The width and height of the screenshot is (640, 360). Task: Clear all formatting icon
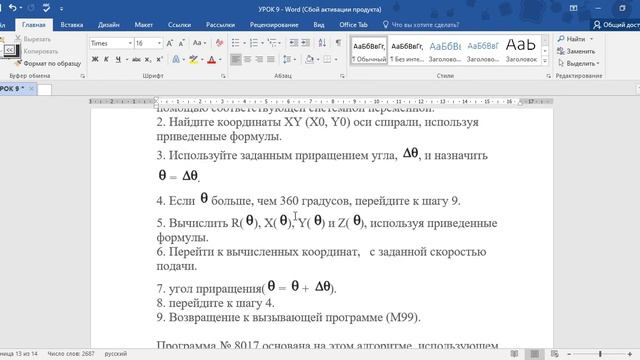219,43
